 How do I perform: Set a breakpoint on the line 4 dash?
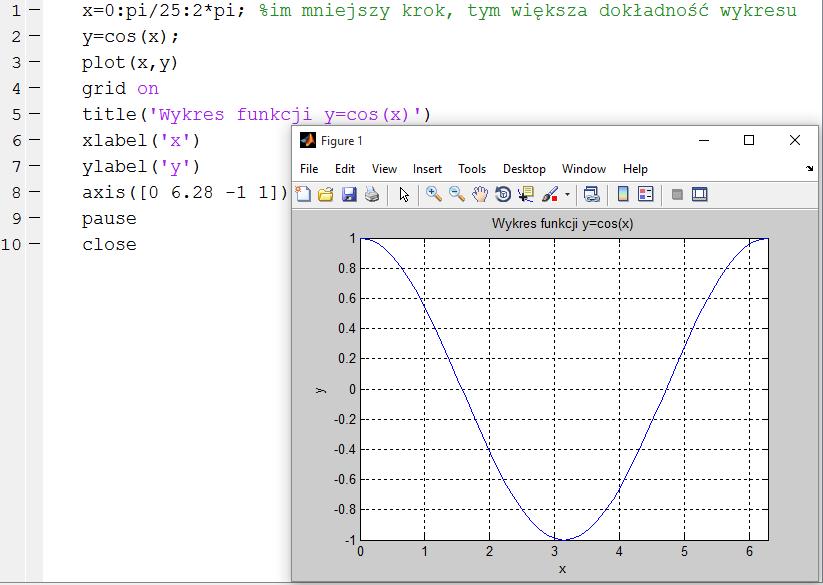click(35, 88)
